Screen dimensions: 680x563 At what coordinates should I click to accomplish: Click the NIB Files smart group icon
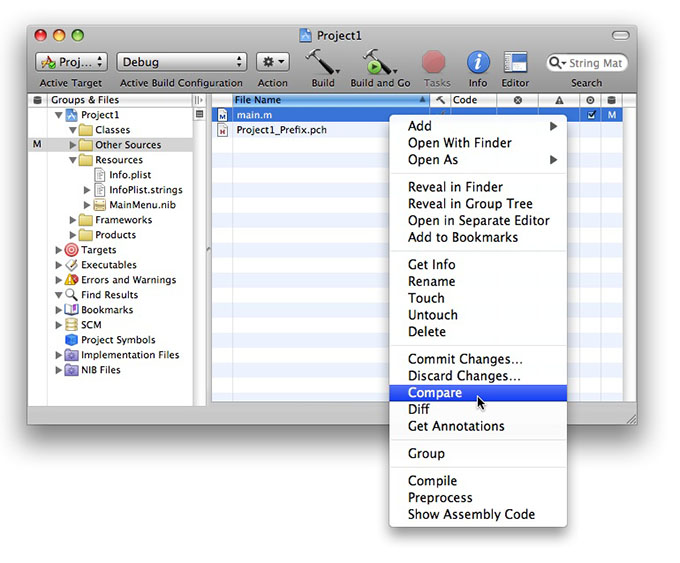point(71,370)
